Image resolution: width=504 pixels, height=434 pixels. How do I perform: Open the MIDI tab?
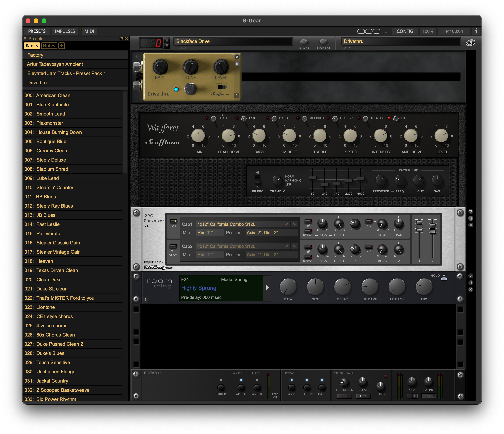click(89, 31)
